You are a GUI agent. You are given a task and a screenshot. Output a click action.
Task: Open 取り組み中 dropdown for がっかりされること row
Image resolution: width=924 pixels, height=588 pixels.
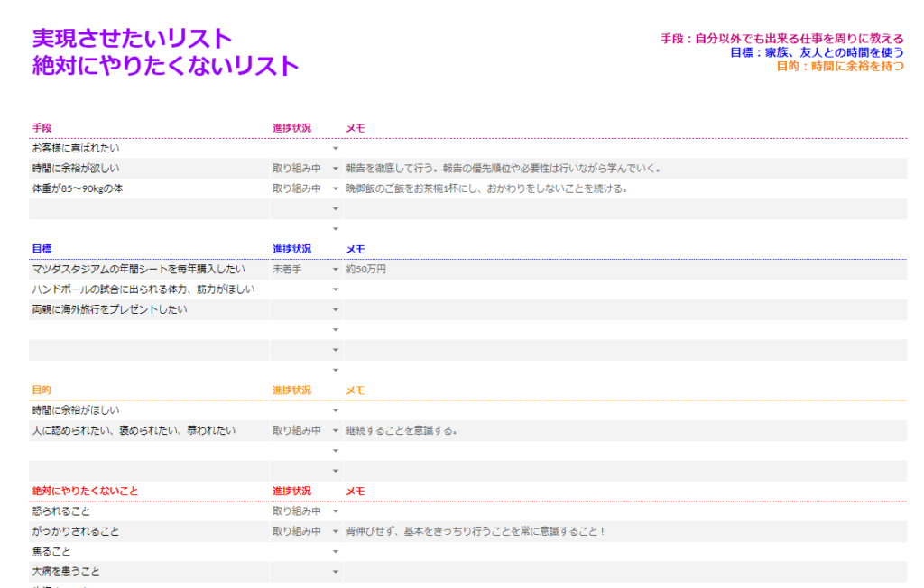[x=336, y=532]
